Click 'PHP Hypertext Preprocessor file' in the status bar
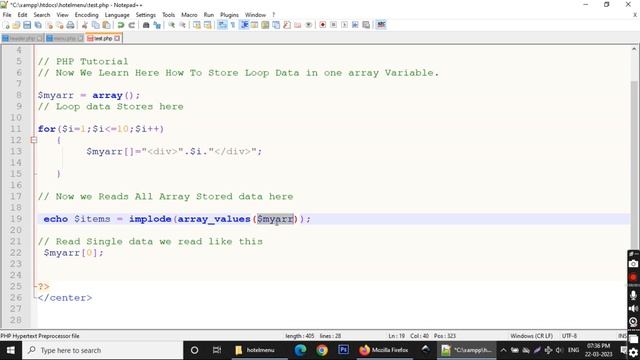640x360 pixels. (40, 336)
